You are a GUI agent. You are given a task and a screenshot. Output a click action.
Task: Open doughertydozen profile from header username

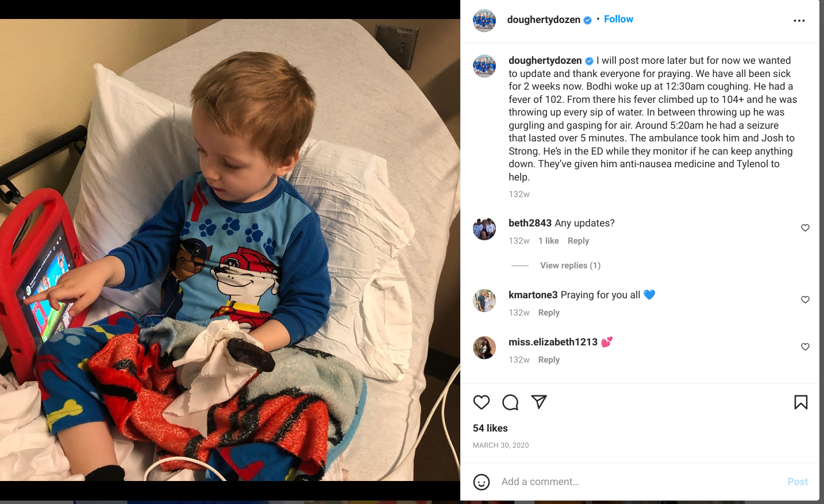point(544,20)
